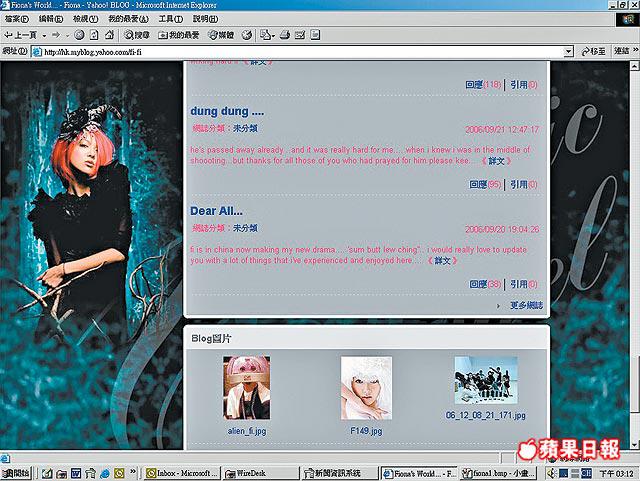640x481 pixels.
Task: Switch to fiona1.bmp Paint taskbar window
Action: coord(499,474)
